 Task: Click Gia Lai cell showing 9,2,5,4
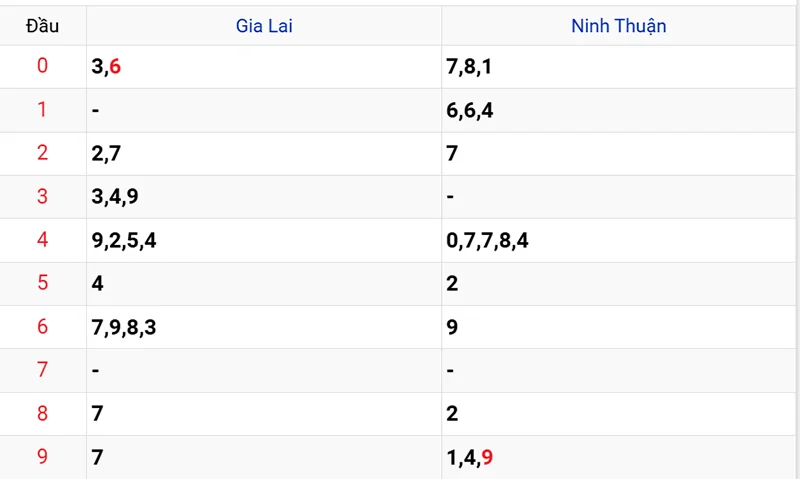[x=123, y=240]
